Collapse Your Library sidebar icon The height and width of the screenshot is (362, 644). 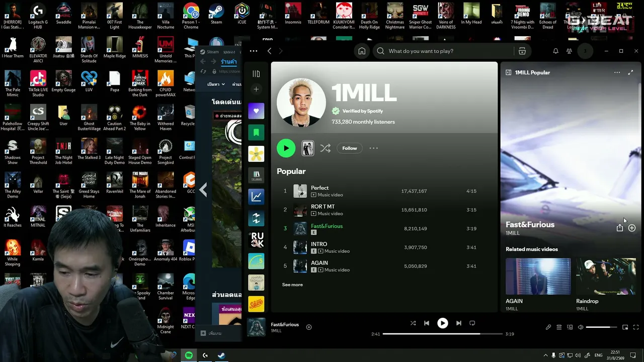point(256,74)
